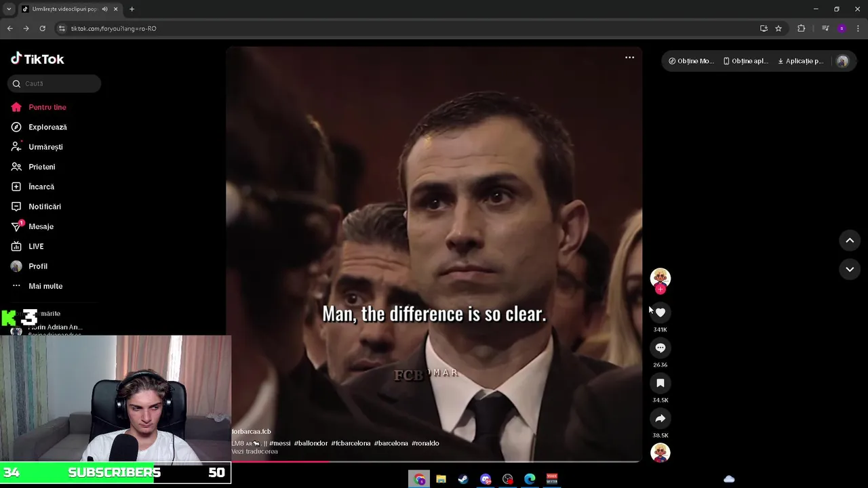The width and height of the screenshot is (868, 488).
Task: Go to previous video with up chevron
Action: [850, 241]
